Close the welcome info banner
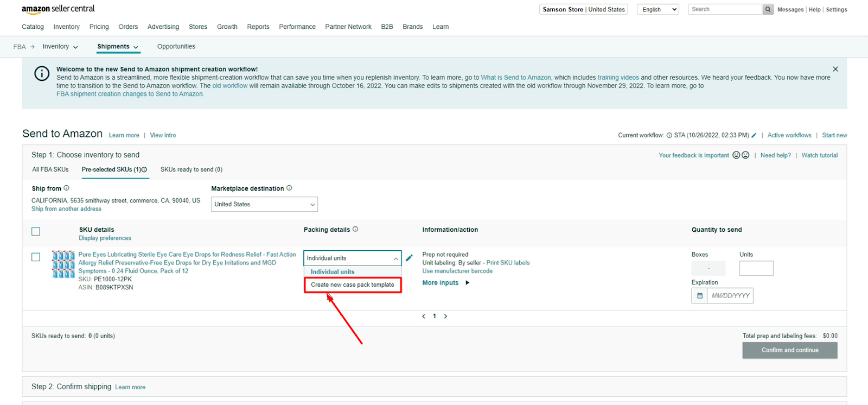 pyautogui.click(x=835, y=69)
